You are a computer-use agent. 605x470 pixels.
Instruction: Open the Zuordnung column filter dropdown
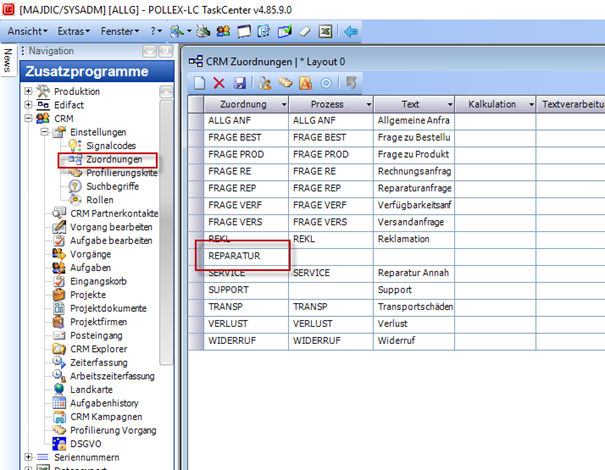point(283,104)
